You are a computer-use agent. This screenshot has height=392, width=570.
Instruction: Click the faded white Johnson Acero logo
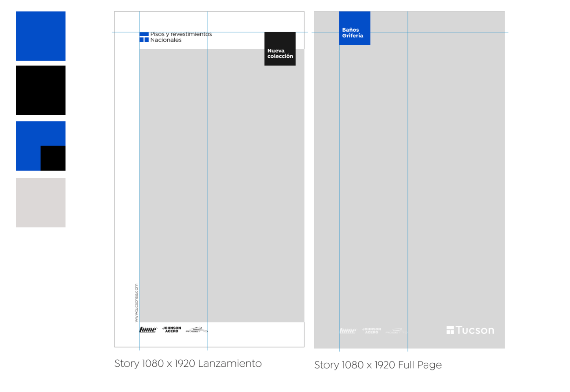pos(372,331)
